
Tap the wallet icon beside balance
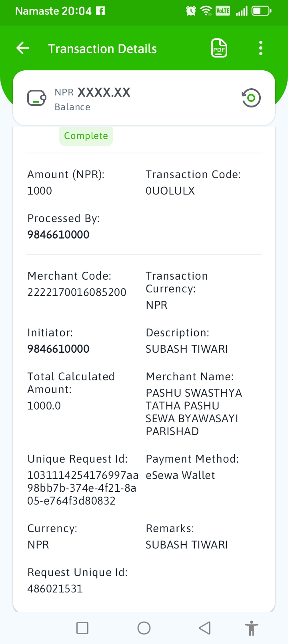point(36,98)
